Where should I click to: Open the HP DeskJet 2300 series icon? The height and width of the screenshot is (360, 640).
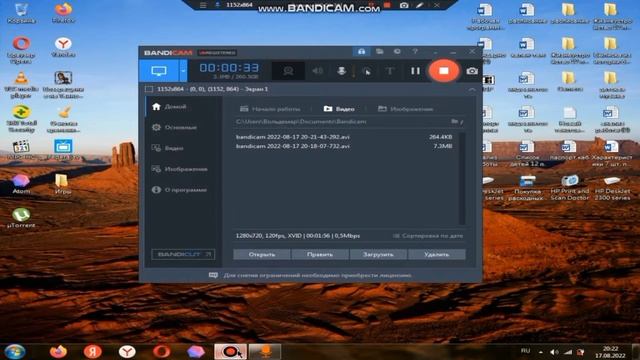[612, 187]
